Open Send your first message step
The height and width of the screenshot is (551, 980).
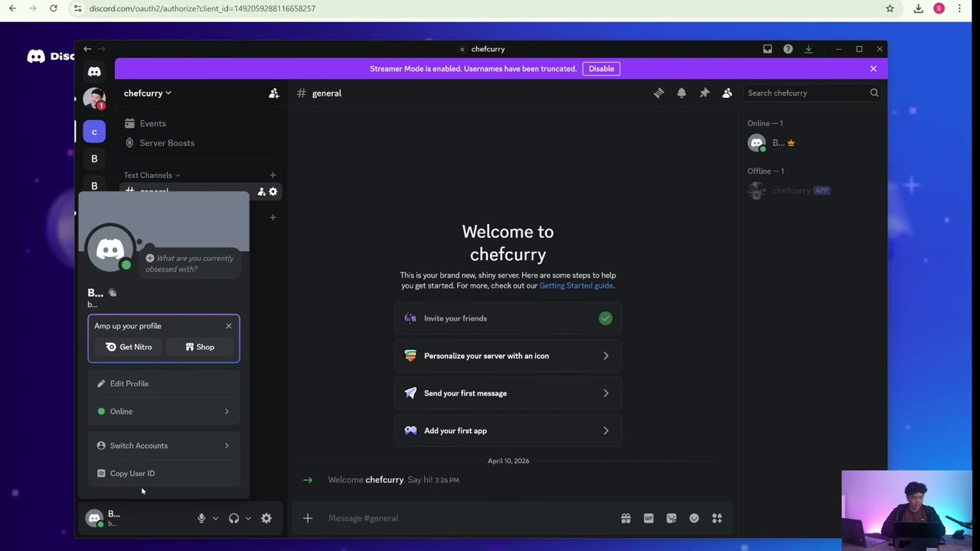tap(508, 393)
